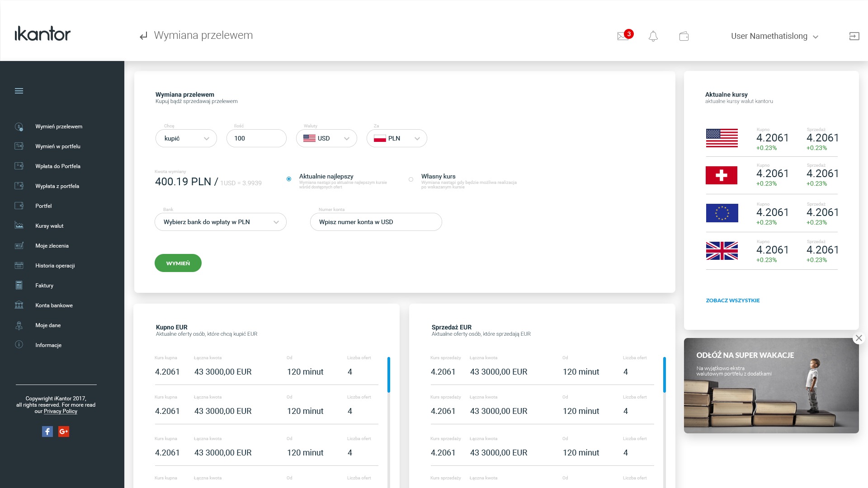The image size is (868, 488).
Task: Open the Google Plus social icon
Action: click(x=64, y=432)
